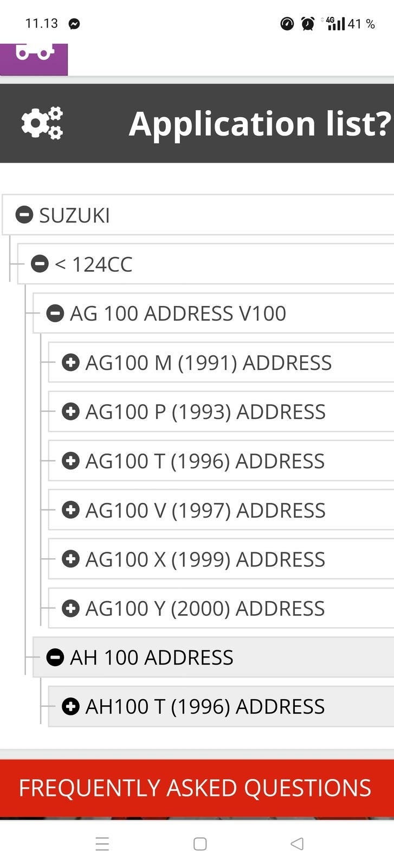Expand AG100 M (1991) ADDRESS plus icon

(70, 362)
